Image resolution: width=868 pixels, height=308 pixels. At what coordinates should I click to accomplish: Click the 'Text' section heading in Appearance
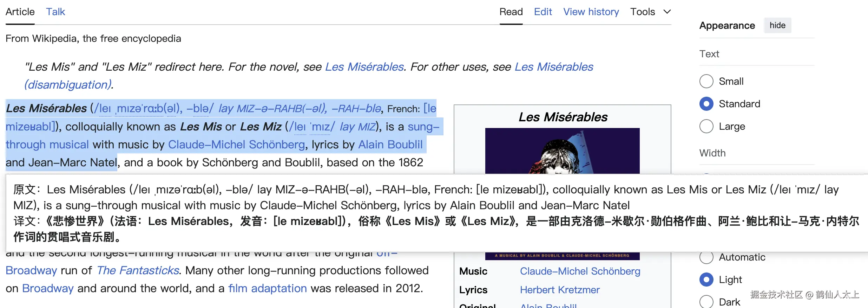click(x=709, y=54)
